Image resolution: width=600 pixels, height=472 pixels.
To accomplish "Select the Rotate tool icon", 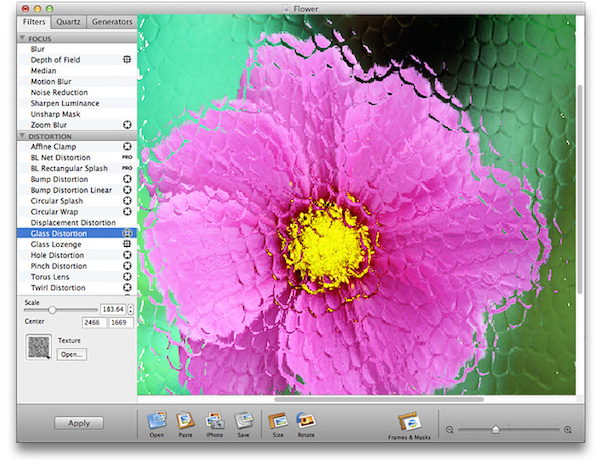I will (x=306, y=422).
